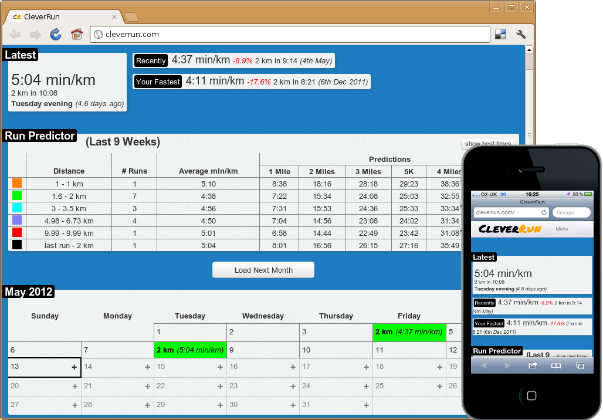Click the phone Google search field
This screenshot has width=603, height=420.
[571, 212]
